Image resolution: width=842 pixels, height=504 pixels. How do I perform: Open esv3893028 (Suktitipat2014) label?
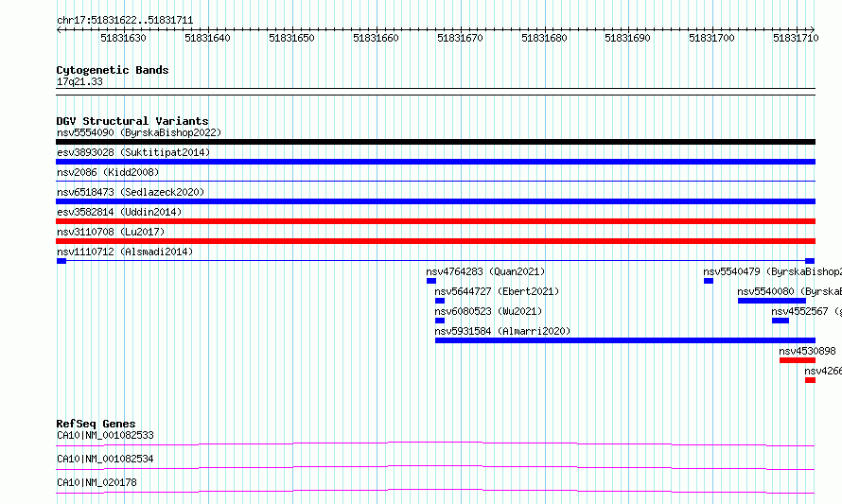133,152
